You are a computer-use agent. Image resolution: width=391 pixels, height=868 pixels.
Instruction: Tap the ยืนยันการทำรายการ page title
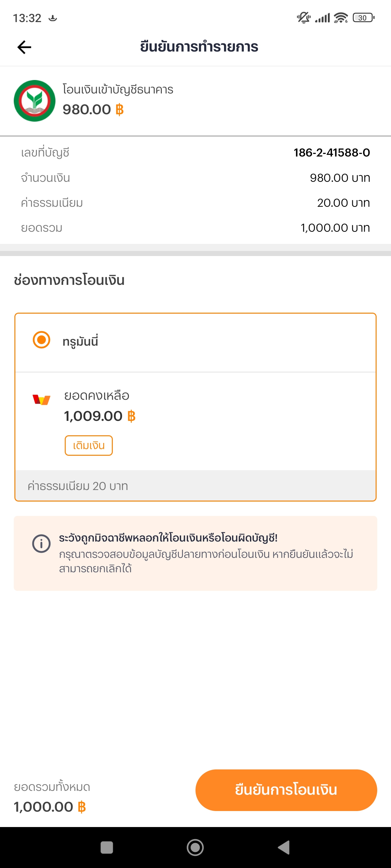(x=199, y=47)
